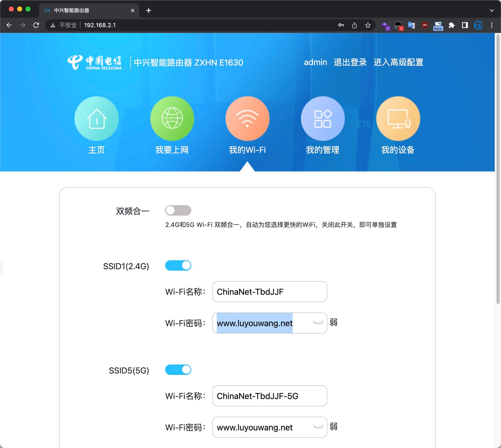The height and width of the screenshot is (448, 501).
Task: Click the China Telecom logo
Action: pos(95,63)
